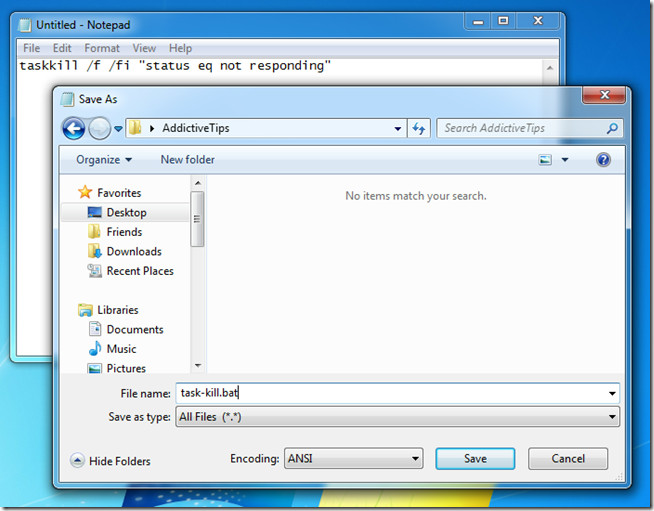Click navigation pane scroll down arrow

[198, 365]
